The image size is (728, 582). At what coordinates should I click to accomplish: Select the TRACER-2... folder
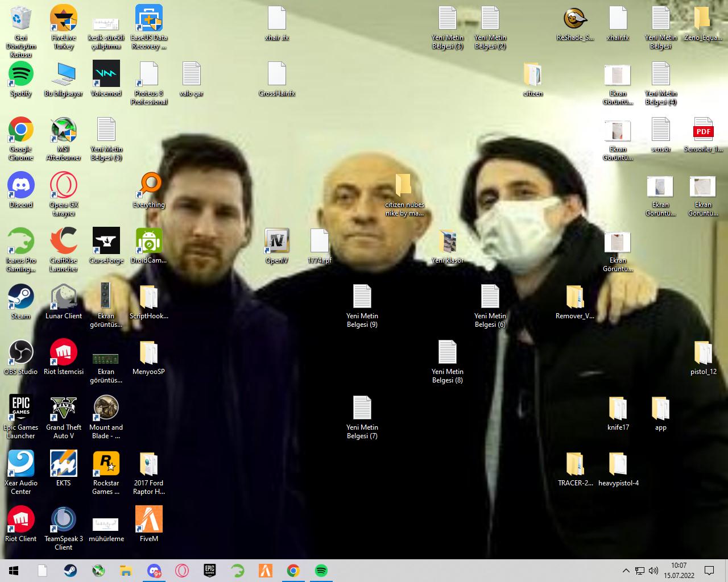[x=576, y=468]
